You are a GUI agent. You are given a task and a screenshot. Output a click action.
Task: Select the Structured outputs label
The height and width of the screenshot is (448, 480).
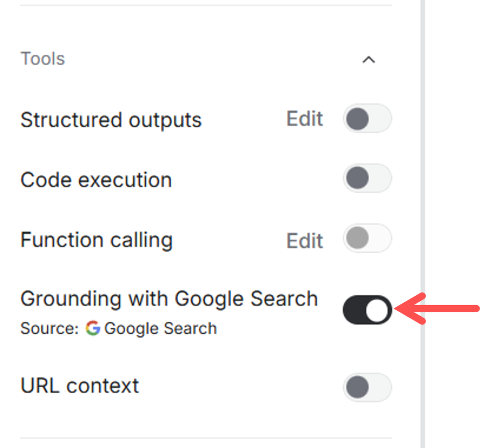point(111,120)
